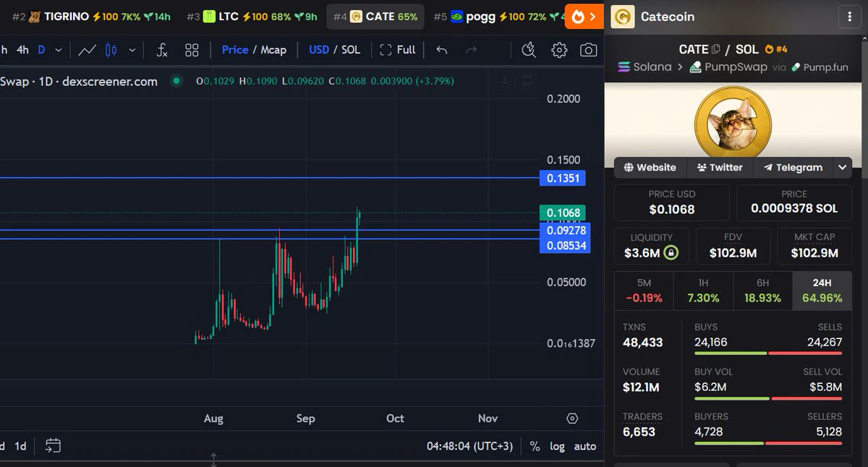Take a chart snapshot with camera icon

589,50
